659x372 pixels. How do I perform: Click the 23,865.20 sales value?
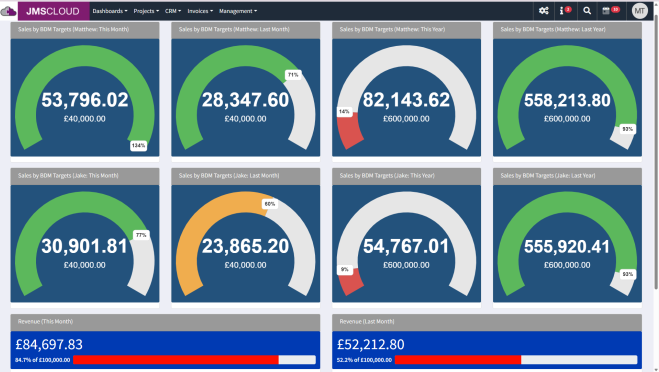click(x=245, y=246)
